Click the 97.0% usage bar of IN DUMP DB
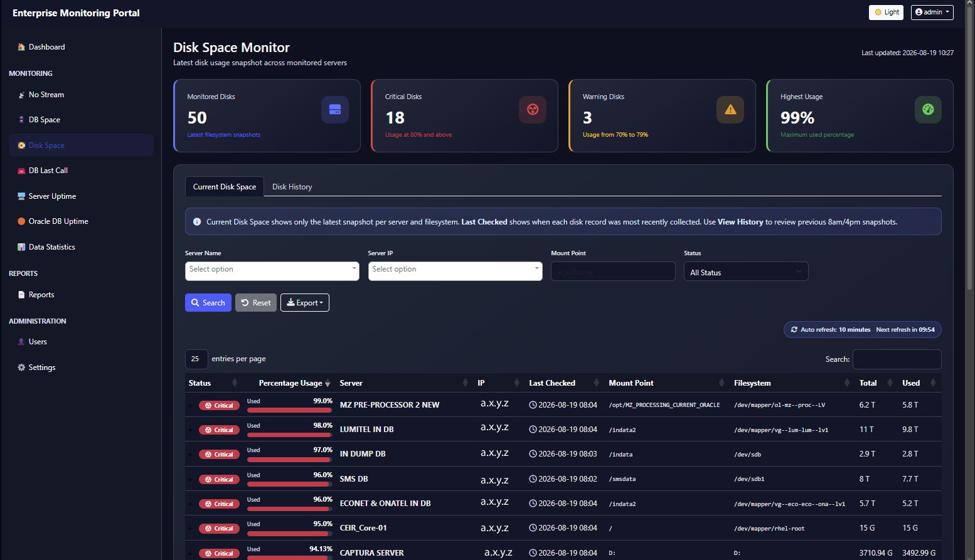 289,460
